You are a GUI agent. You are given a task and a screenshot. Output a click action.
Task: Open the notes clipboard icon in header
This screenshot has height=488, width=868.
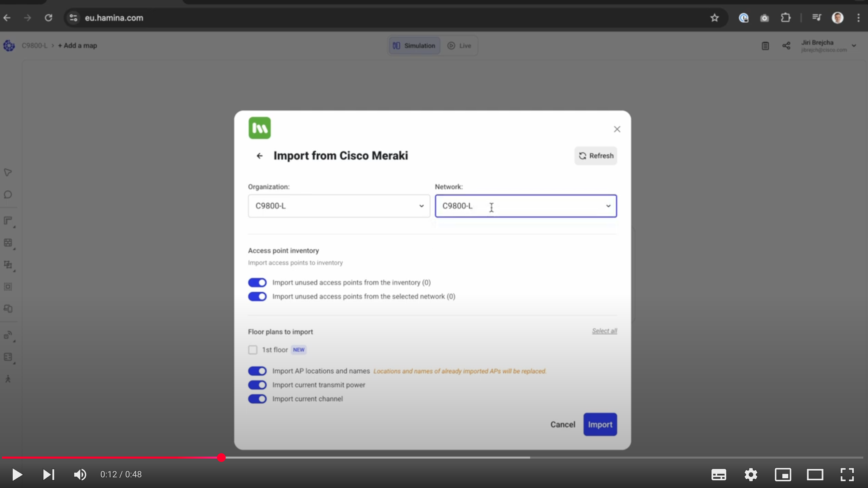tap(765, 46)
